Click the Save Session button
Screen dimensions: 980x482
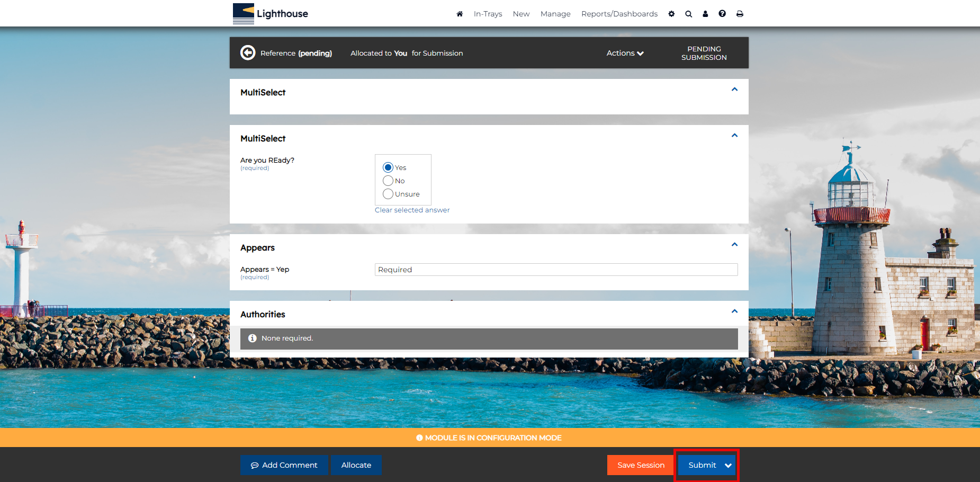pos(641,465)
